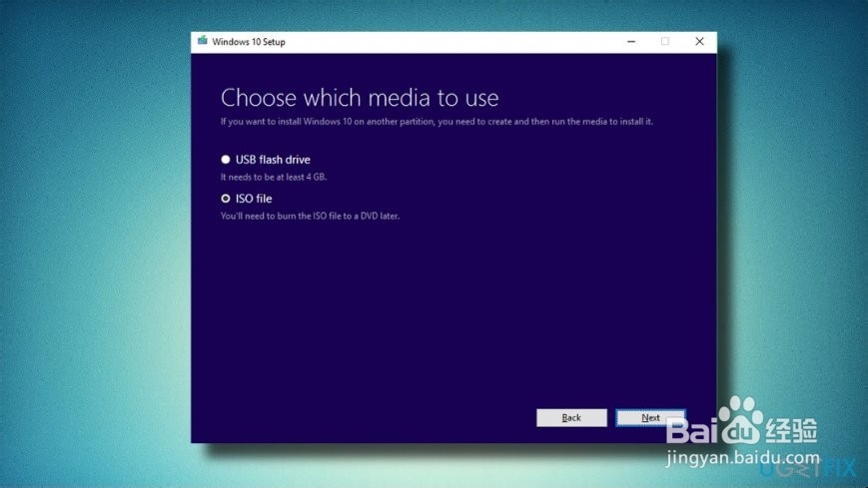Select the USB flash drive option
The width and height of the screenshot is (868, 488).
pos(226,160)
